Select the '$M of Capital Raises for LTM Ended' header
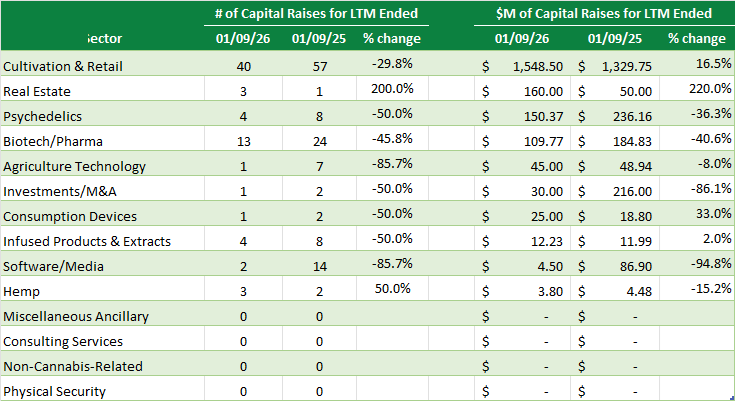Viewport: 735px width, 401px height. [x=604, y=14]
